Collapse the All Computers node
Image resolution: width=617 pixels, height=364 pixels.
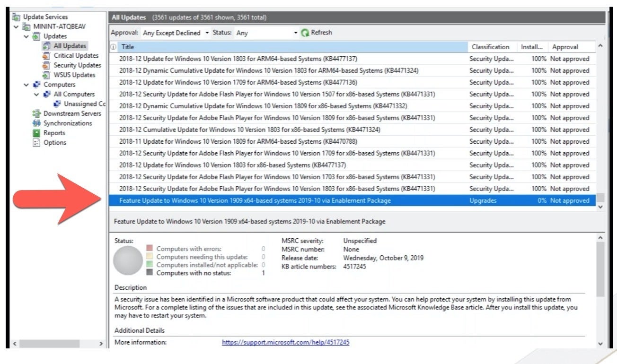click(x=37, y=95)
